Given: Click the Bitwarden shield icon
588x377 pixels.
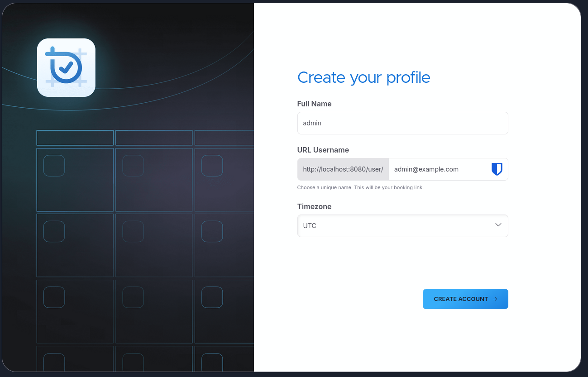Looking at the screenshot, I should pyautogui.click(x=497, y=169).
